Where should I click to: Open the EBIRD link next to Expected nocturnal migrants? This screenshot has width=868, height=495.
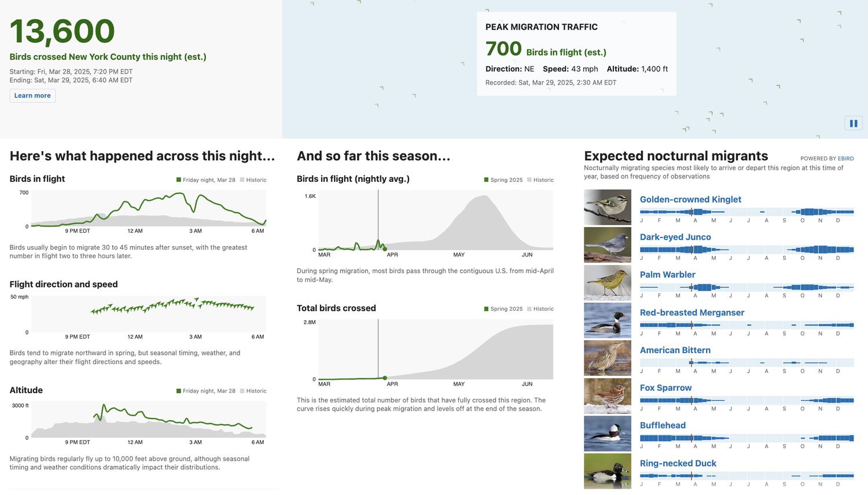pos(845,158)
